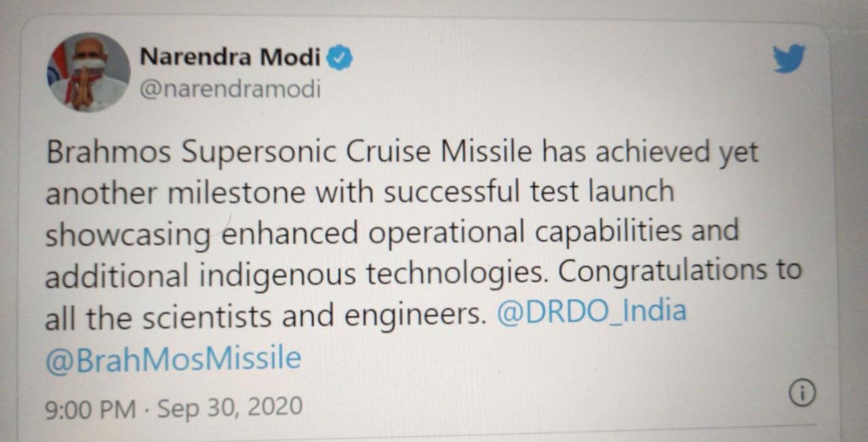Open Narendra Modi's profile picture
The width and height of the screenshot is (868, 442).
tap(87, 73)
